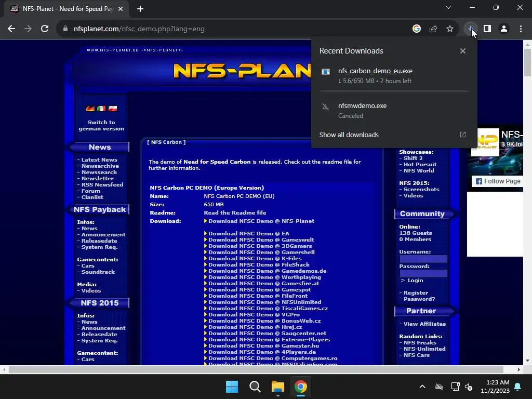The width and height of the screenshot is (532, 399).
Task: Click Download NFSC Demo @ Gamespot
Action: click(260, 289)
